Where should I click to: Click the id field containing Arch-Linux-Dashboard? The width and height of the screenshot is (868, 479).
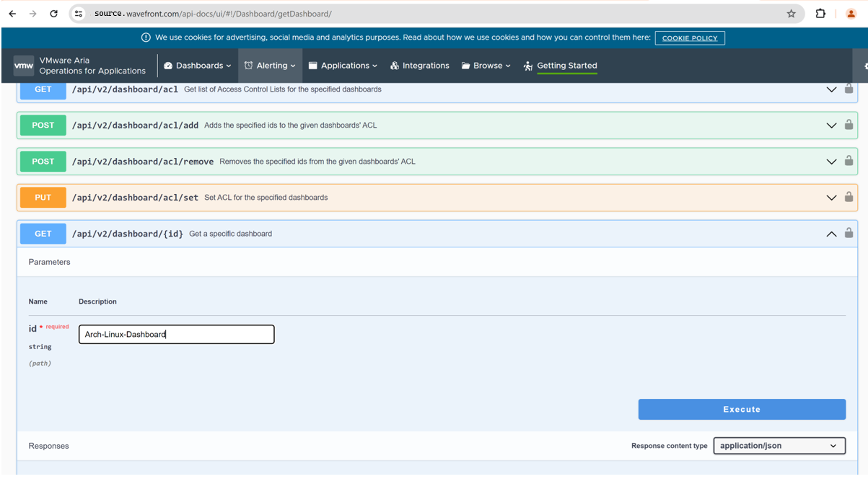[177, 335]
